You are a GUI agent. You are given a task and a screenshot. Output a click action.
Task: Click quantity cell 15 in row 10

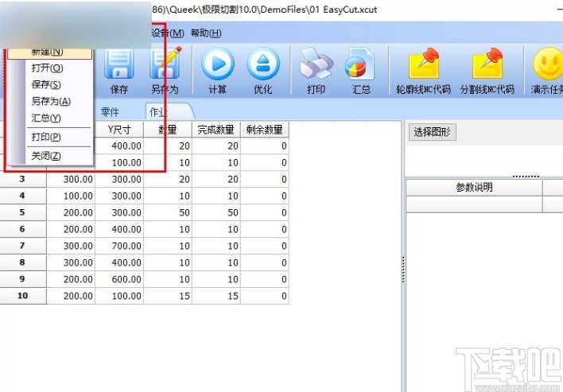168,296
